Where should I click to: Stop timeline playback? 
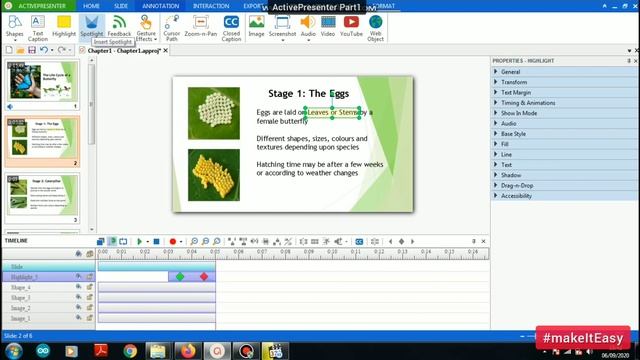tap(156, 241)
